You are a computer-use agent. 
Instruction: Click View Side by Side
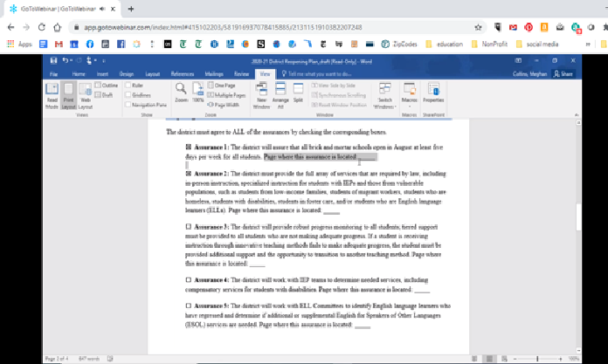click(x=334, y=86)
